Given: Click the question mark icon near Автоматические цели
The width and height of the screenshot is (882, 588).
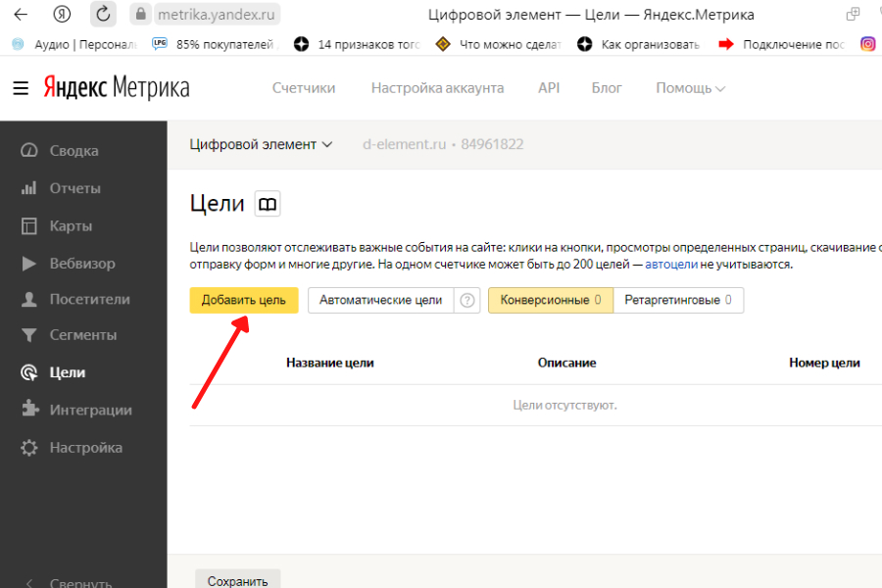Looking at the screenshot, I should click(468, 301).
